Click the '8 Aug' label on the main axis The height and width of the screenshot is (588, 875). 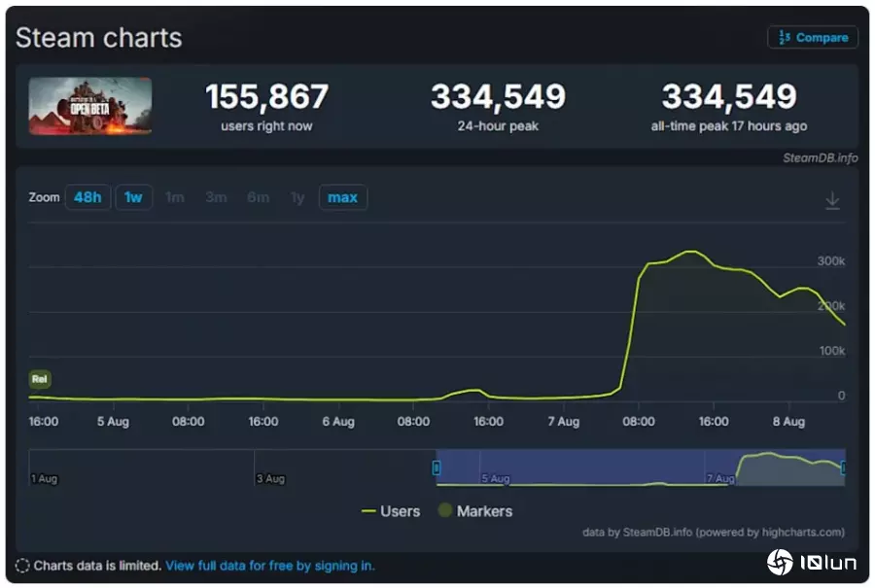[788, 422]
